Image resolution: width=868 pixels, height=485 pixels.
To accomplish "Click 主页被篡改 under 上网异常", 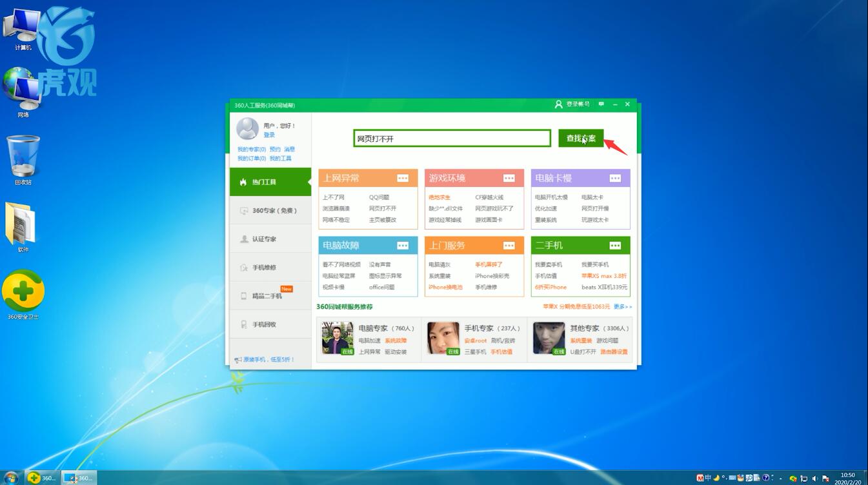I will 383,220.
